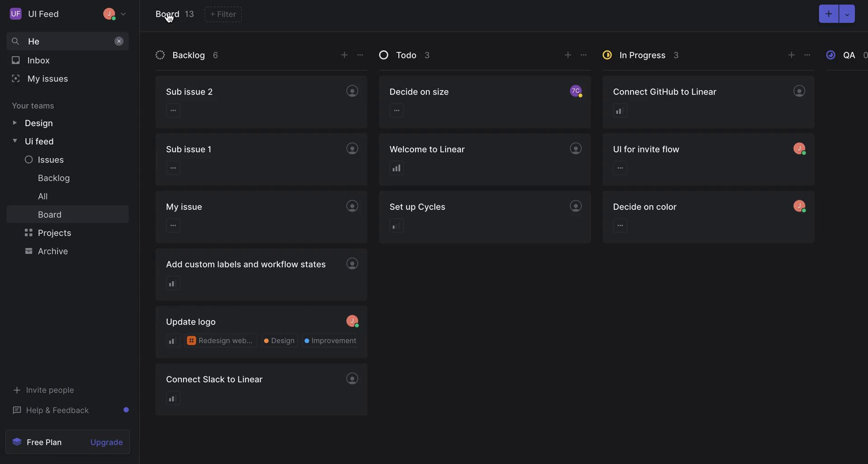Click the Todo status circle icon
Image resolution: width=868 pixels, height=464 pixels.
tap(383, 55)
